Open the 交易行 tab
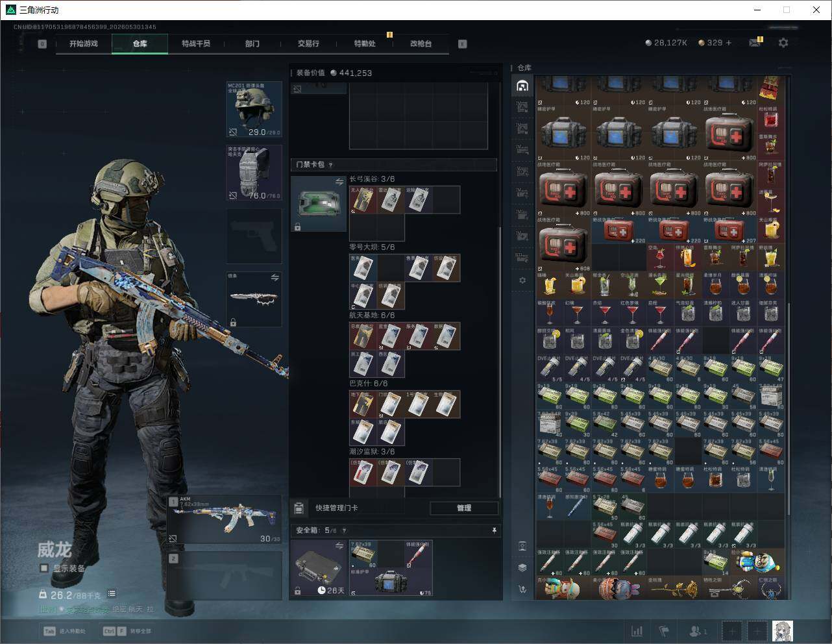Viewport: 832px width, 644px height. point(308,43)
